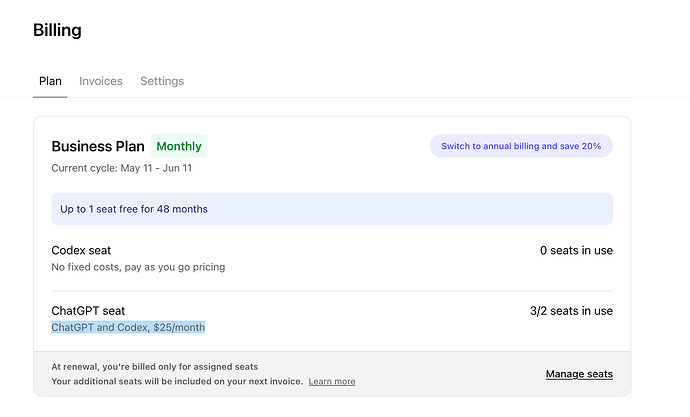
Task: Open the Plan tab
Action: pyautogui.click(x=50, y=81)
